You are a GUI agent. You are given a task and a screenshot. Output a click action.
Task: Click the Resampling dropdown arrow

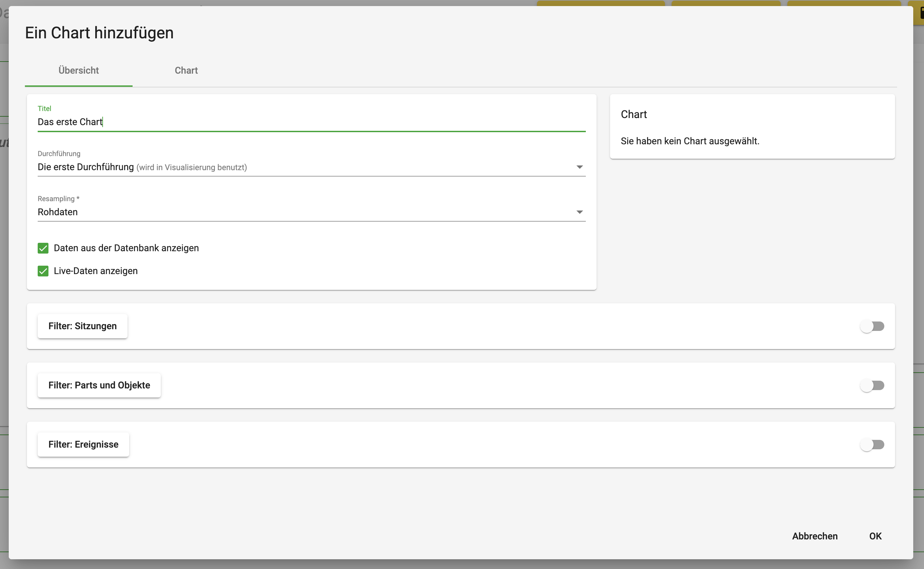(579, 212)
